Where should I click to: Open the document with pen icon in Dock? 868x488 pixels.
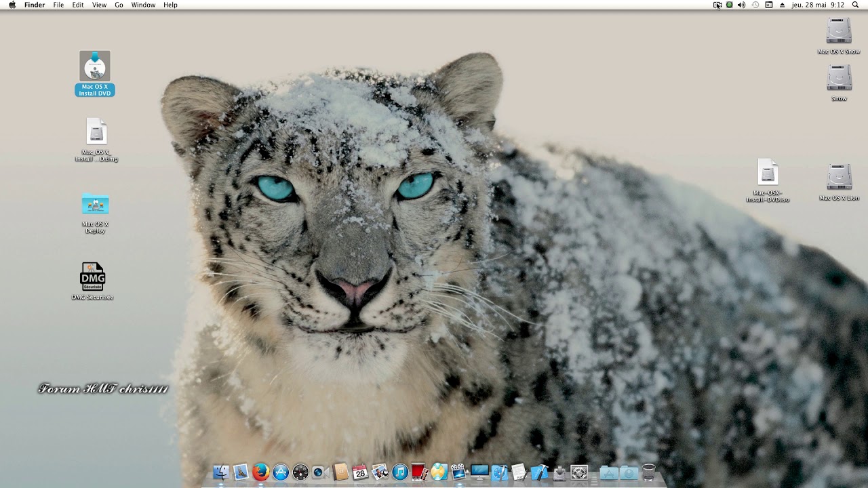click(x=519, y=472)
